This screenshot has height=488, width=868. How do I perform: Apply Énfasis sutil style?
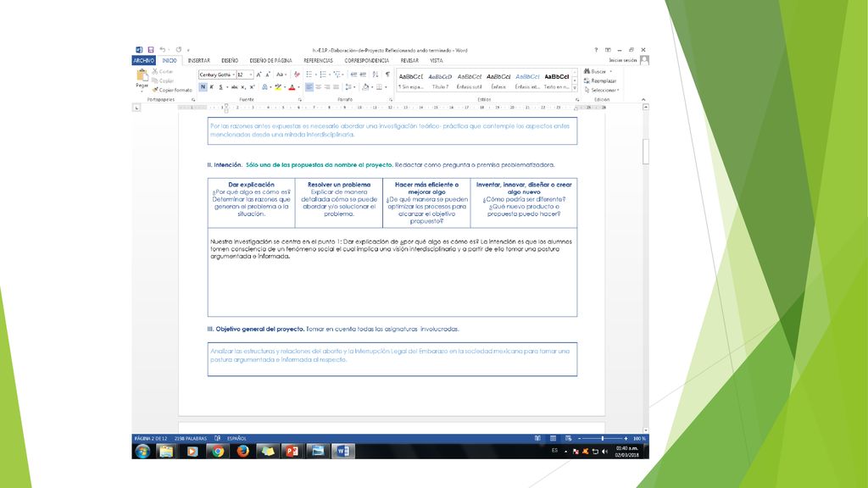(x=470, y=81)
